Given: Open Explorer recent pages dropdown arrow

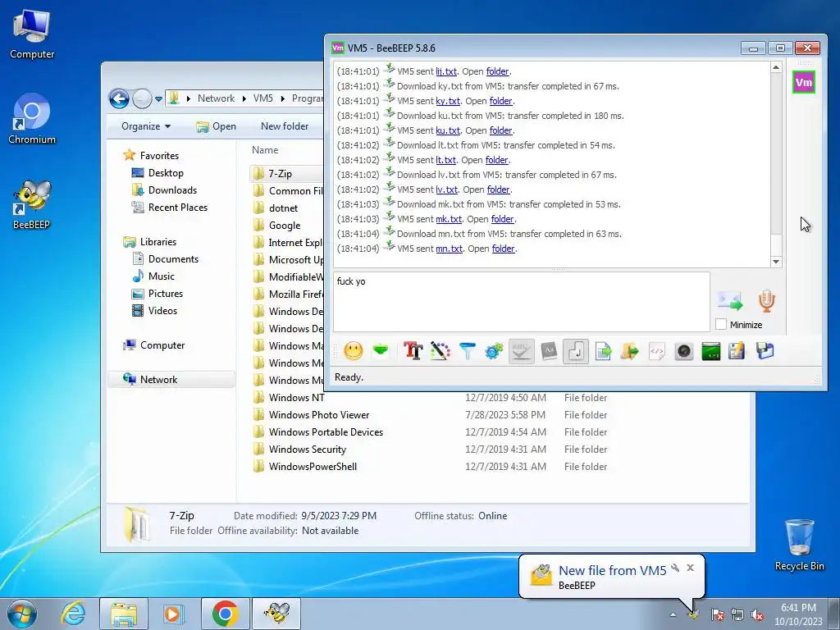Looking at the screenshot, I should [x=158, y=99].
